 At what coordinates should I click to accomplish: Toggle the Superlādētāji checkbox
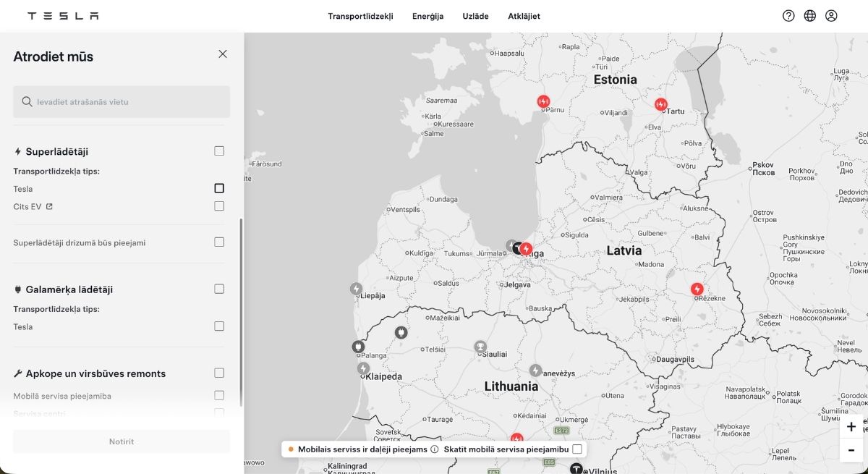pyautogui.click(x=219, y=151)
